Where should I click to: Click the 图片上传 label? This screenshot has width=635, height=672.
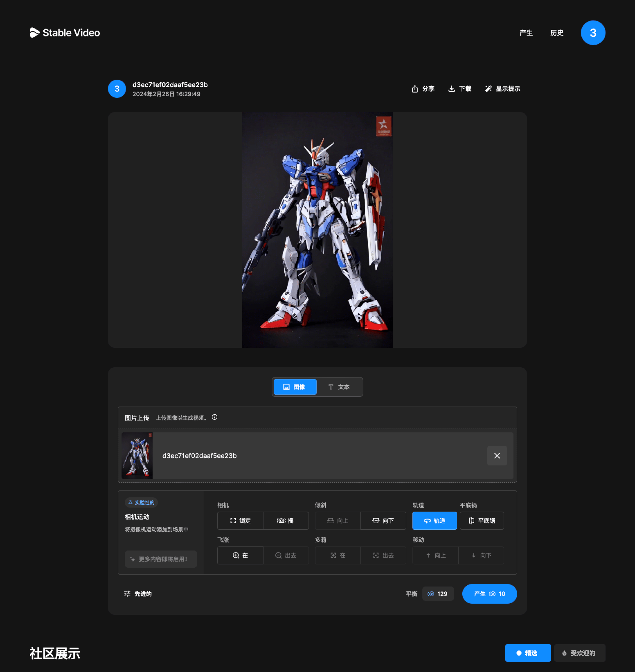[137, 418]
